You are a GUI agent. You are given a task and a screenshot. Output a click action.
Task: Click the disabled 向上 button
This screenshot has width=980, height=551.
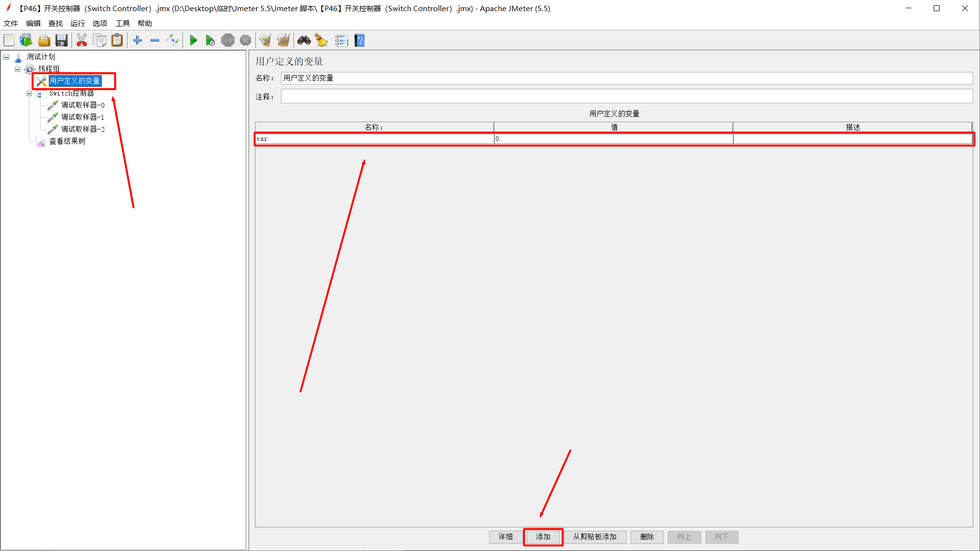pyautogui.click(x=684, y=537)
